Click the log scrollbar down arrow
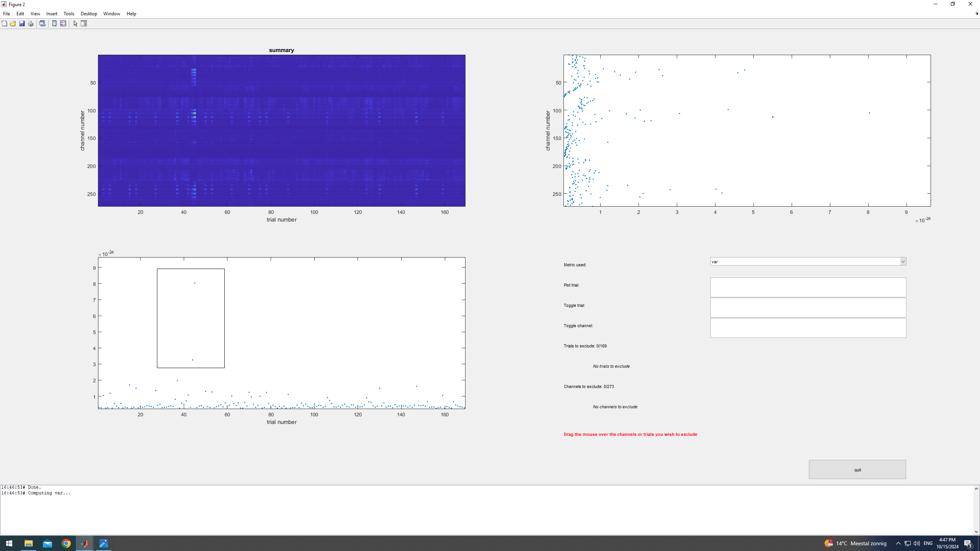Image resolution: width=980 pixels, height=551 pixels. point(977,531)
